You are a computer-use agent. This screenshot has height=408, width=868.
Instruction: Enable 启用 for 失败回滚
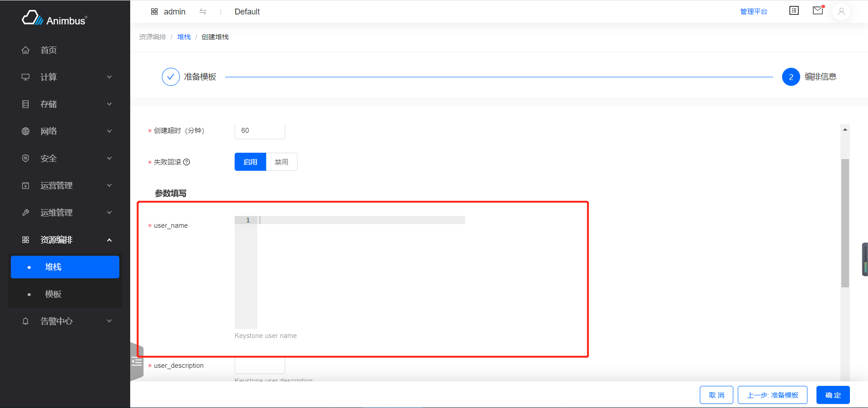250,162
